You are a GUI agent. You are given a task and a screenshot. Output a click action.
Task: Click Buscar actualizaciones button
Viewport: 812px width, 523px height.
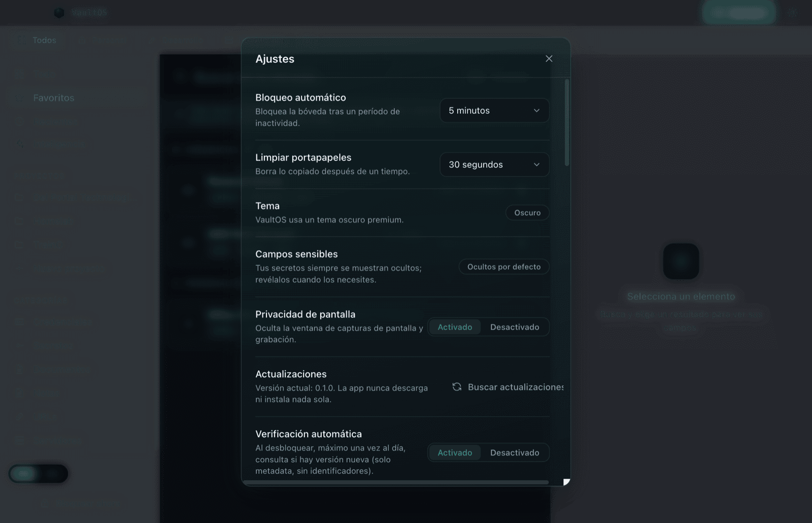click(507, 387)
